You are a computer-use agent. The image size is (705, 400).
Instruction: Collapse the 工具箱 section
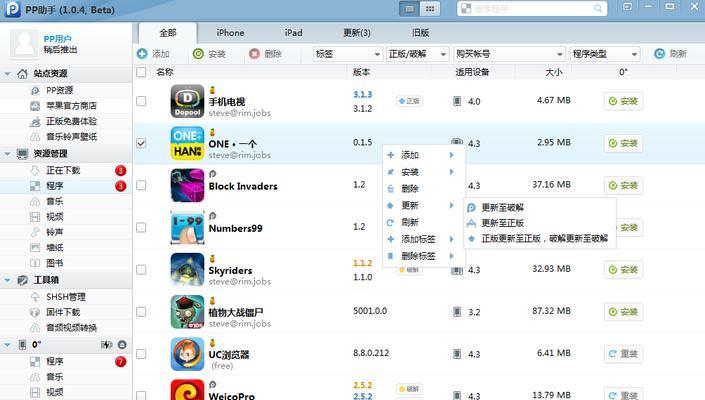pos(7,280)
